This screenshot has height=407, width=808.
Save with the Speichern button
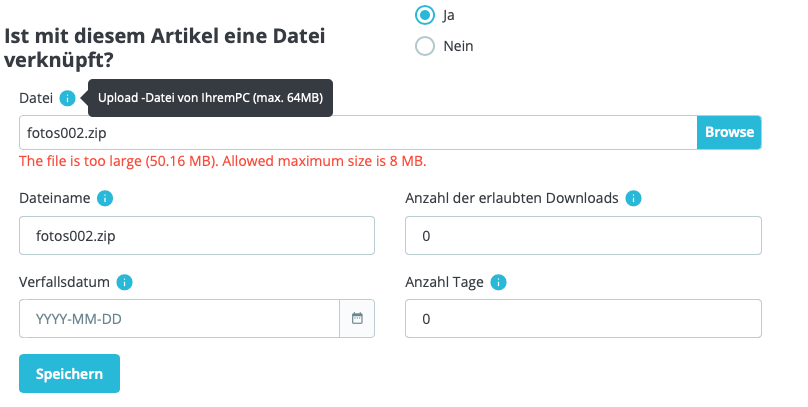[70, 374]
